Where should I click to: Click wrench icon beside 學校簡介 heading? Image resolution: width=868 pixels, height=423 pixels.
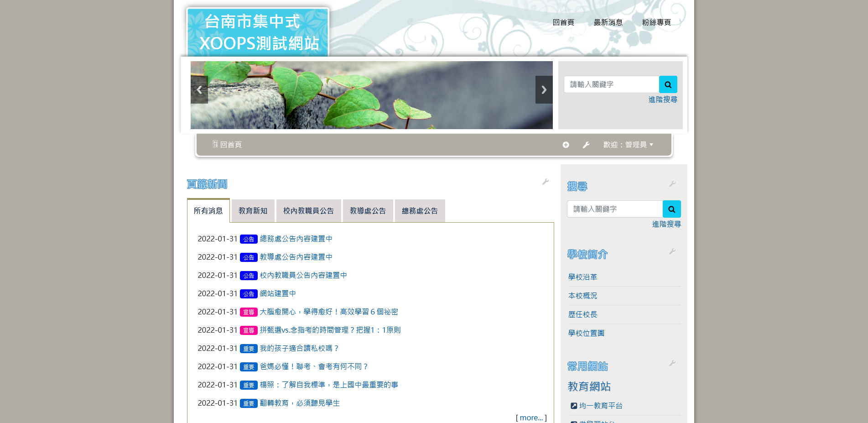pyautogui.click(x=672, y=251)
